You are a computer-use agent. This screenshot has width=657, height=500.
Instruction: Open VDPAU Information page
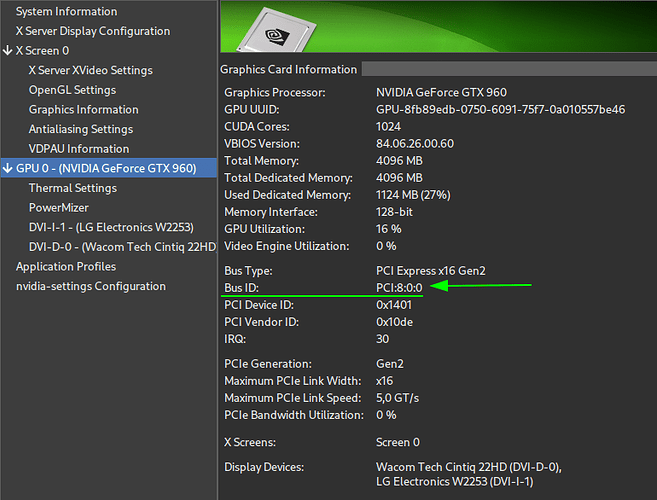(79, 149)
